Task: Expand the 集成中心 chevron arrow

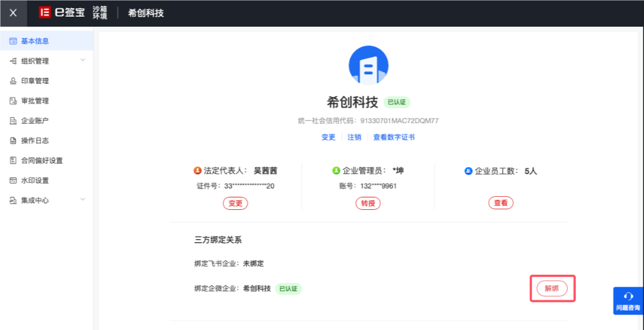Action: (x=83, y=200)
